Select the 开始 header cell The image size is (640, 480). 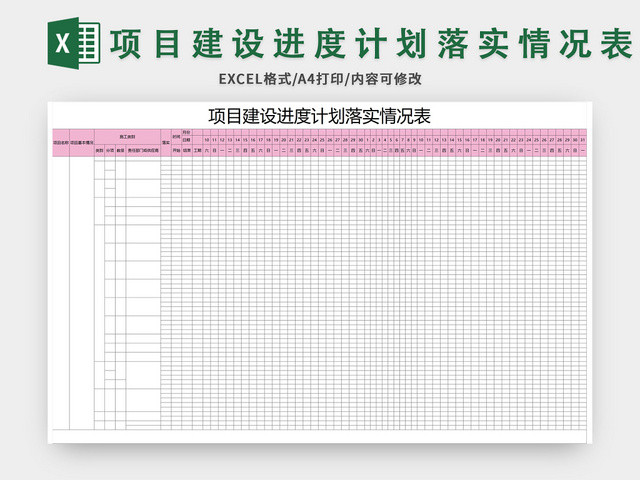[176, 150]
